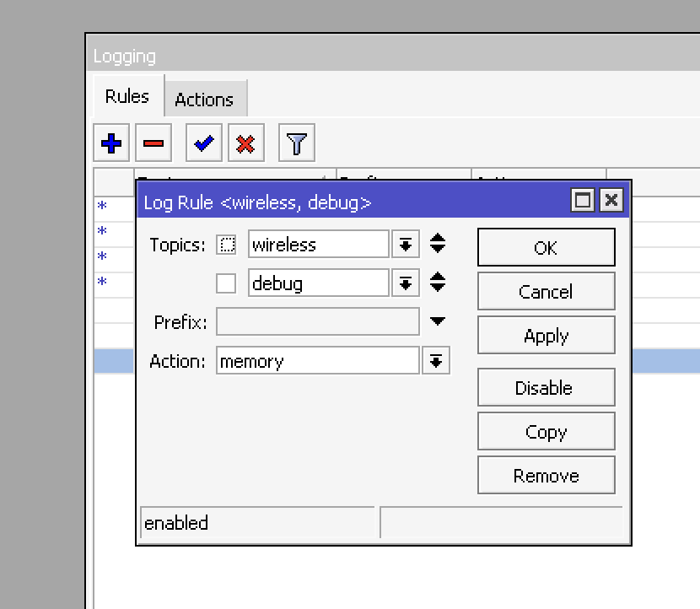Click the Copy button to duplicate rule
This screenshot has height=609, width=700.
[x=546, y=431]
